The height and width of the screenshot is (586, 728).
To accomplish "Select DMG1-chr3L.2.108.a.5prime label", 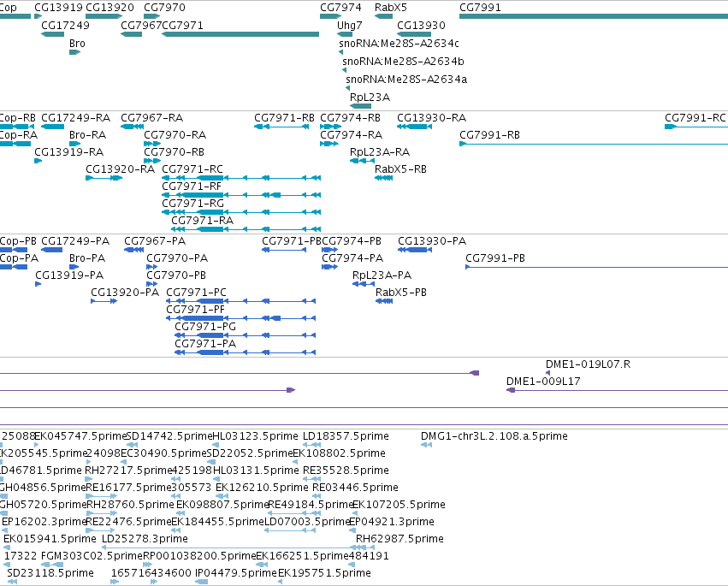I will point(494,436).
